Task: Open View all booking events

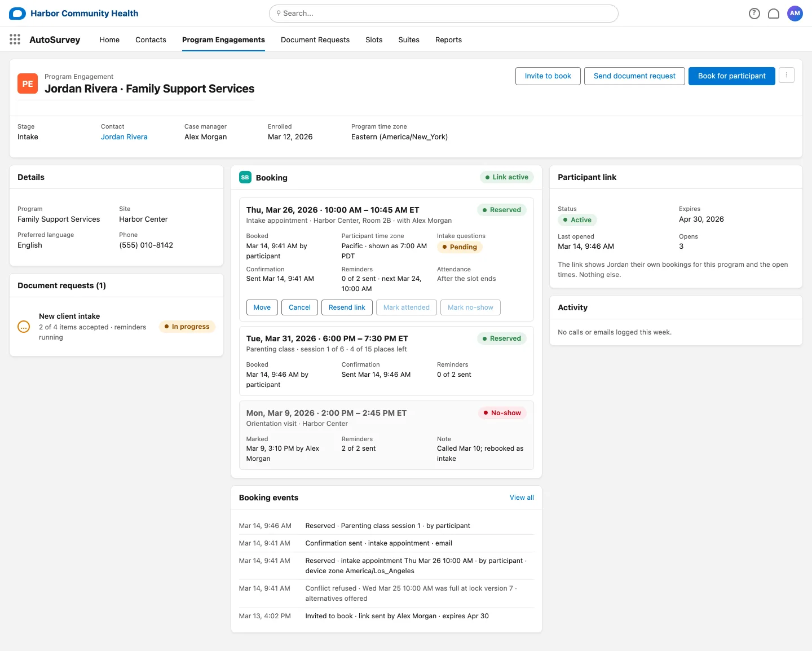Action: coord(522,498)
